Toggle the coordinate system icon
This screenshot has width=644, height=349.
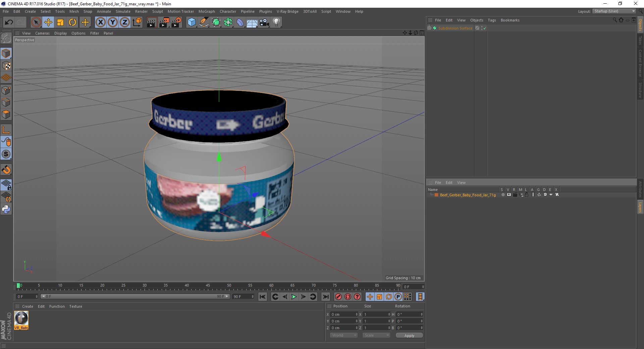click(137, 22)
